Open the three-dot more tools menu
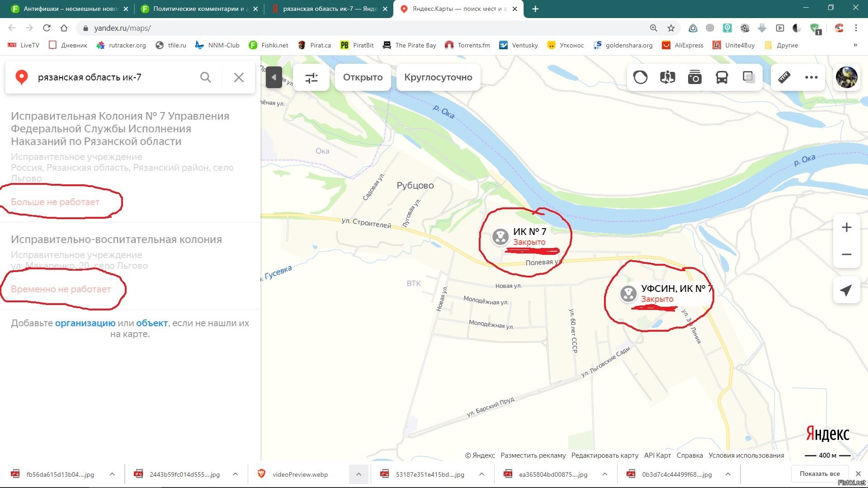This screenshot has width=868, height=488. tap(811, 78)
